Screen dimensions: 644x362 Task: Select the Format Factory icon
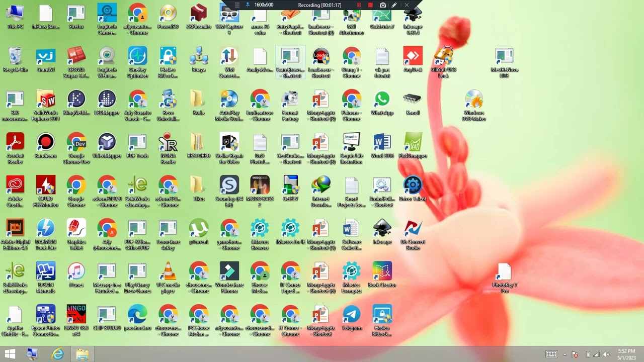click(x=290, y=106)
